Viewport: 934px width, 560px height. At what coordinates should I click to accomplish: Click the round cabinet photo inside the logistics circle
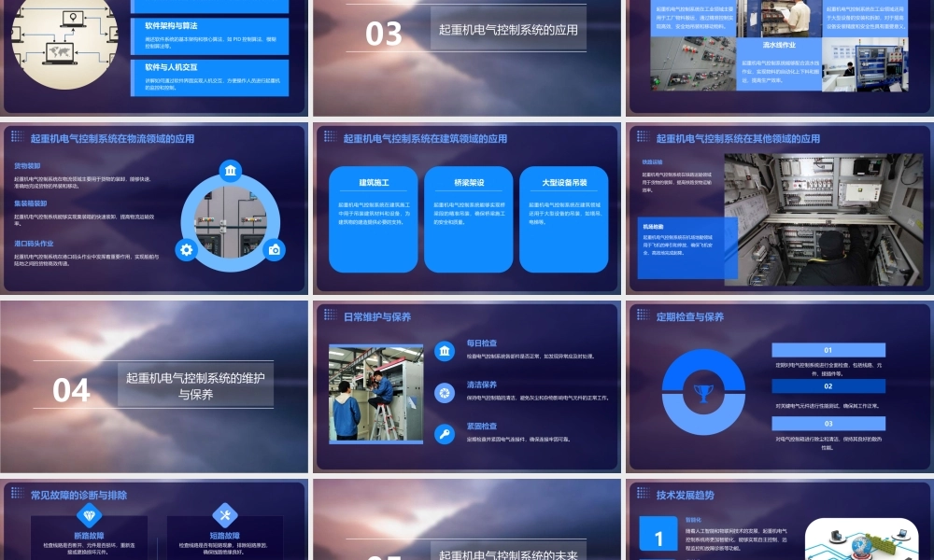[231, 221]
